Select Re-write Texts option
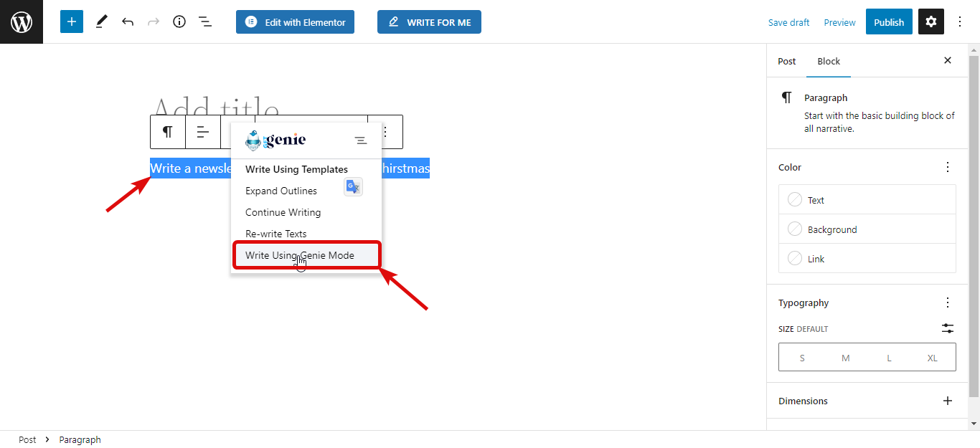The width and height of the screenshot is (980, 448). pos(275,234)
